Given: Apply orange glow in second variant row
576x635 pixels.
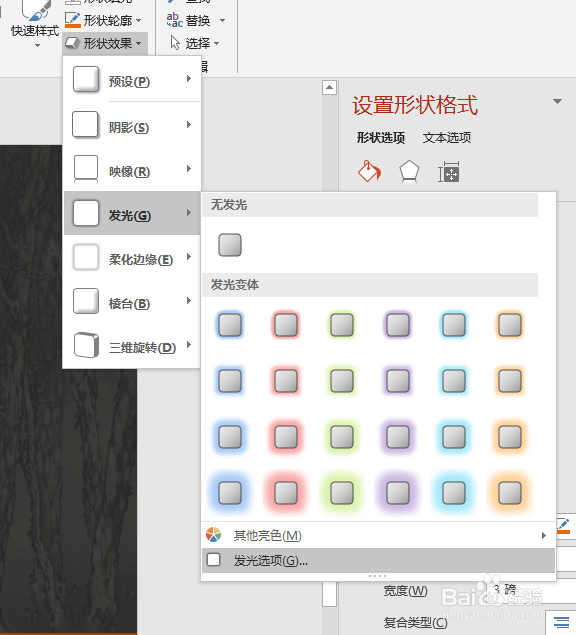Looking at the screenshot, I should click(510, 381).
